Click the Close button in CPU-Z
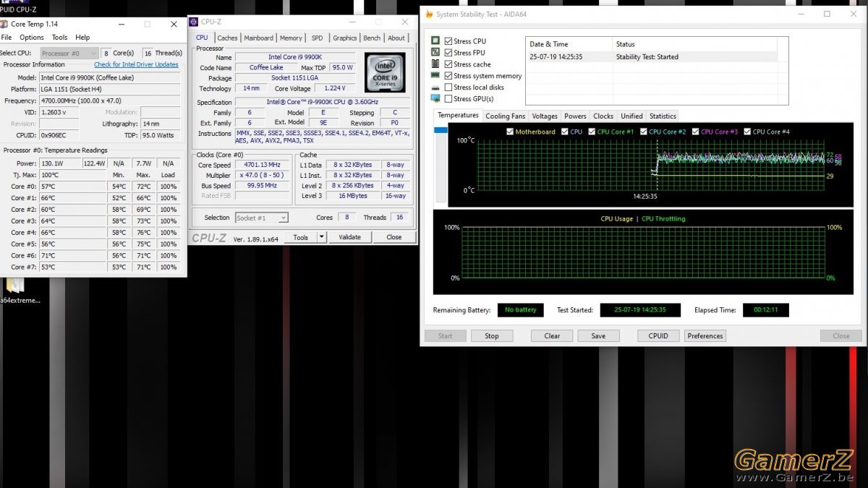This screenshot has height=488, width=868. [x=394, y=237]
